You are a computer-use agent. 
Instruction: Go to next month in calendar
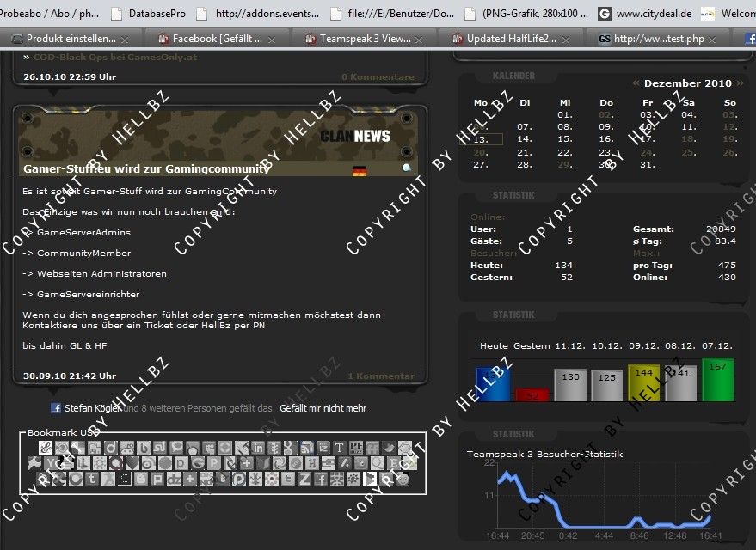741,82
